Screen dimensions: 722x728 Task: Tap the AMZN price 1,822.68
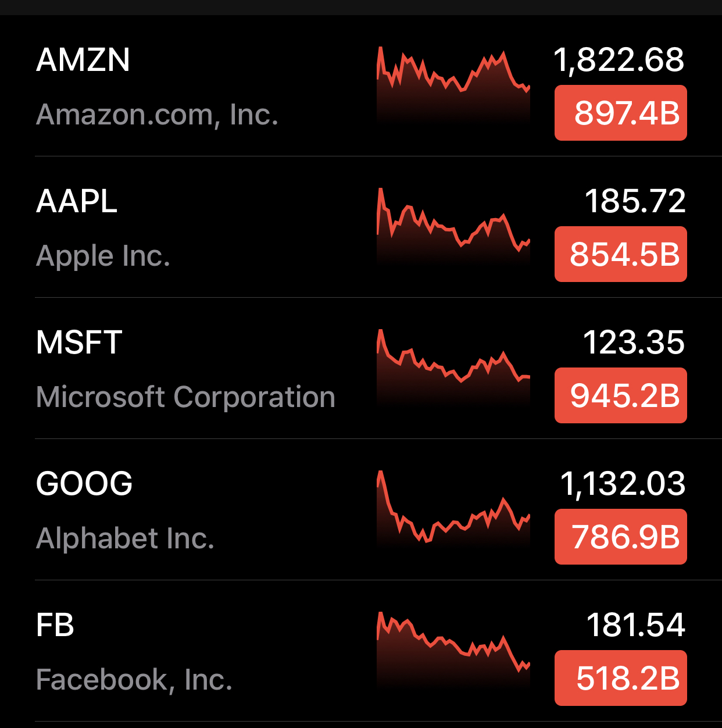coord(619,60)
